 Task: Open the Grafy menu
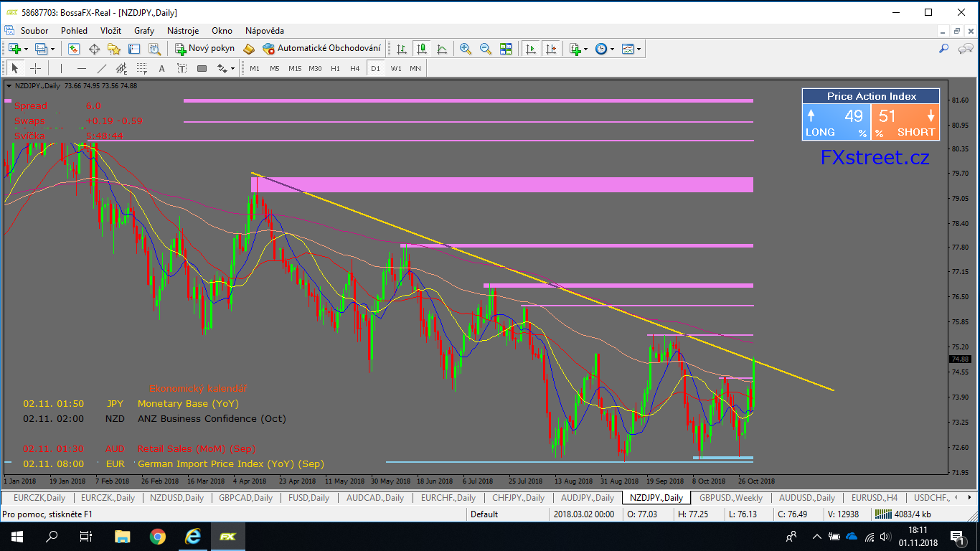click(144, 31)
